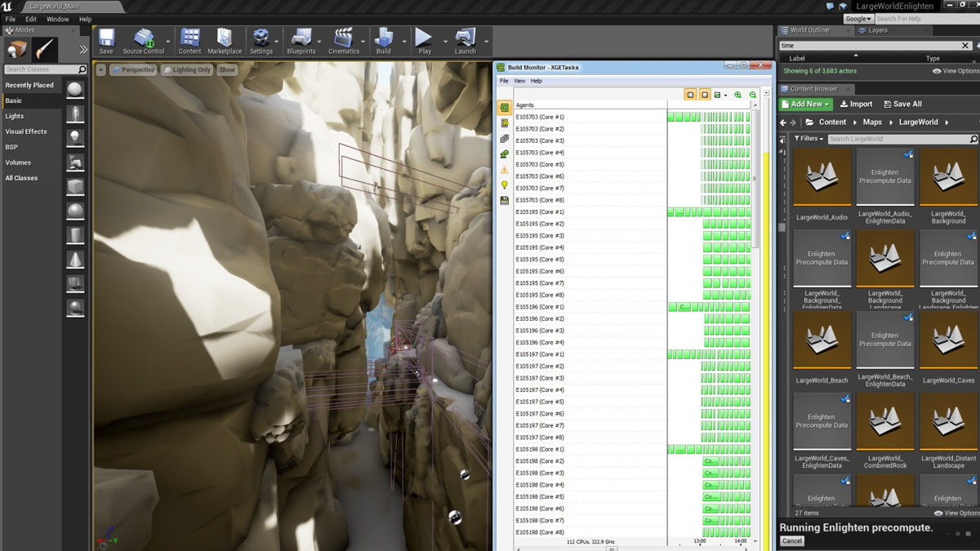Click the stacked windows icon in Build Monitor sidebar
Viewport: 980px width, 551px height.
[x=505, y=138]
